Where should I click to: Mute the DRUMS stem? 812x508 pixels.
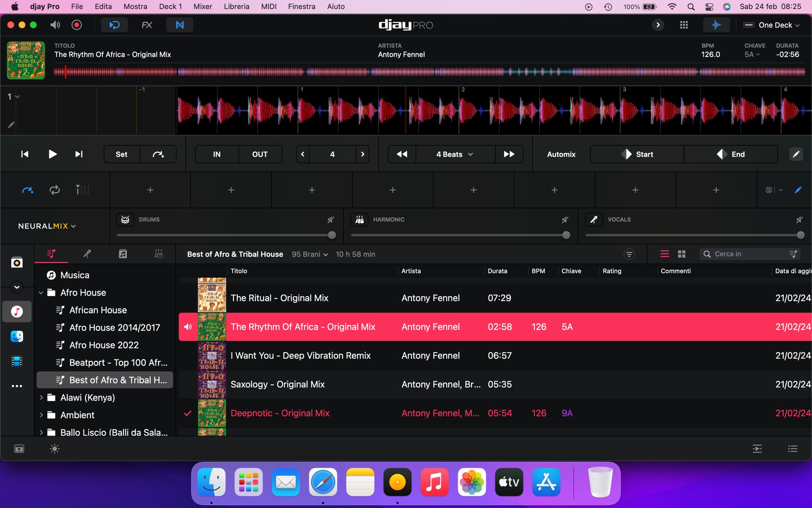331,220
